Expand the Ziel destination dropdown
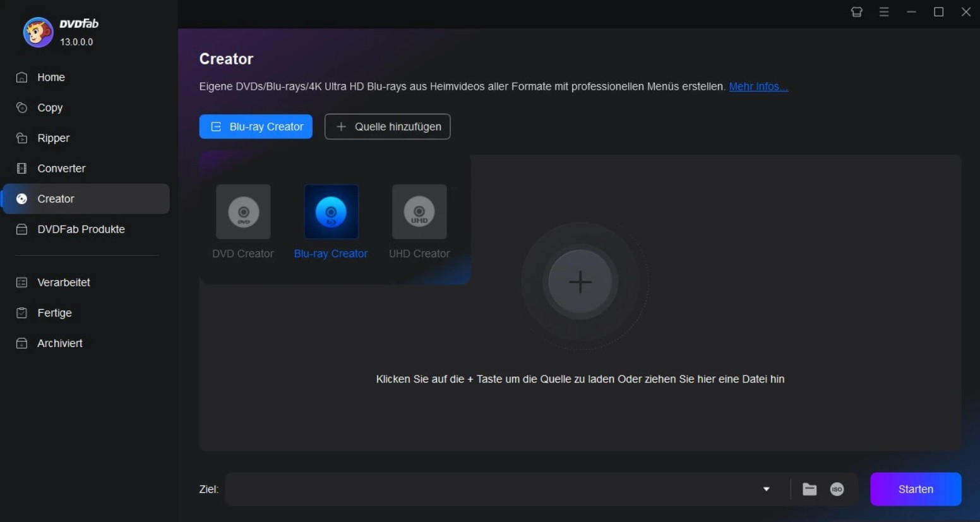The width and height of the screenshot is (980, 522). click(x=766, y=489)
